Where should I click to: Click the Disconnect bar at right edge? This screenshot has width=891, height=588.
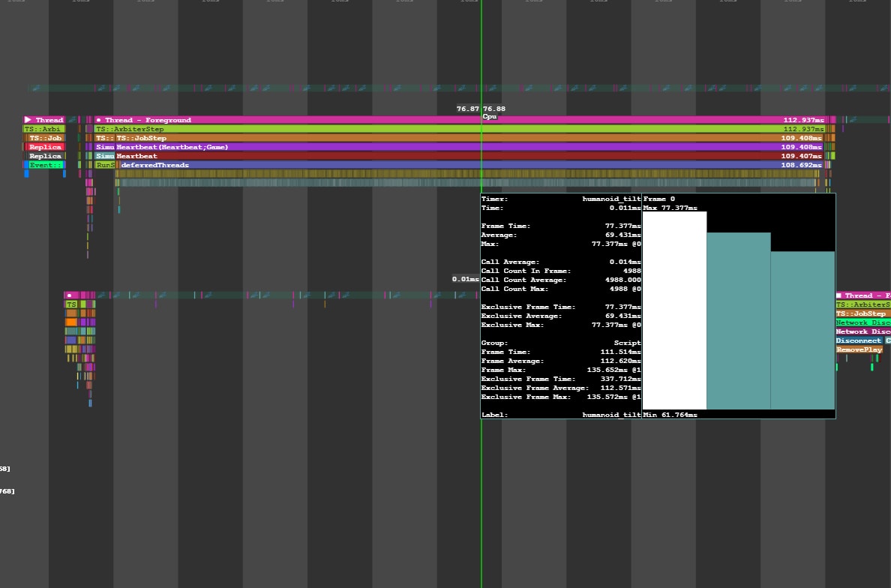click(x=859, y=340)
